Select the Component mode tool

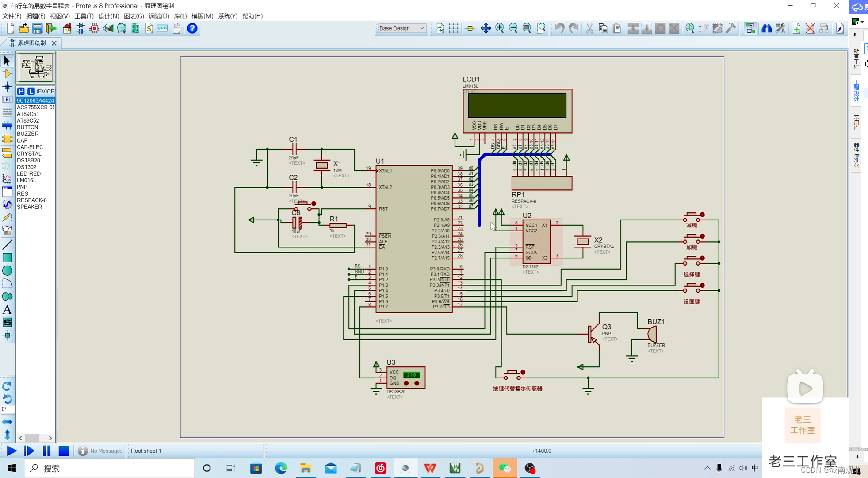tap(7, 73)
